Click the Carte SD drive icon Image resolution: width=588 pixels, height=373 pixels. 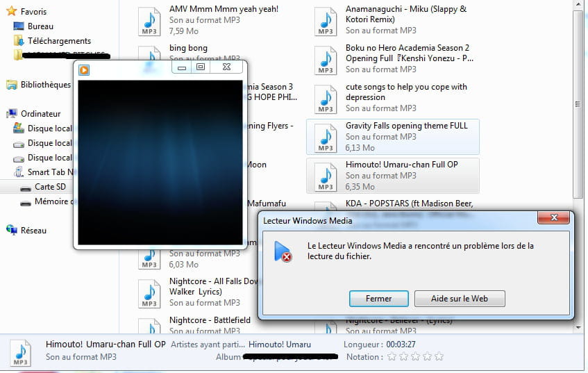pos(26,188)
